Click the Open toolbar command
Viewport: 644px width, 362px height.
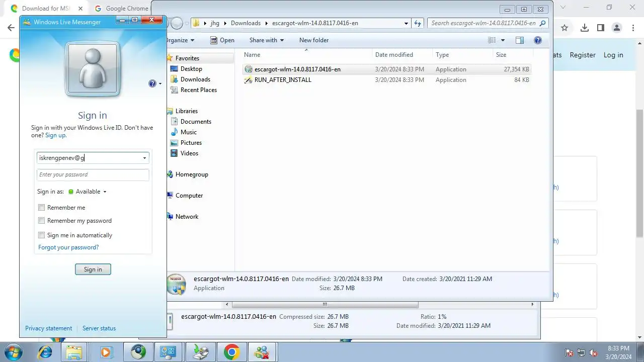(222, 40)
